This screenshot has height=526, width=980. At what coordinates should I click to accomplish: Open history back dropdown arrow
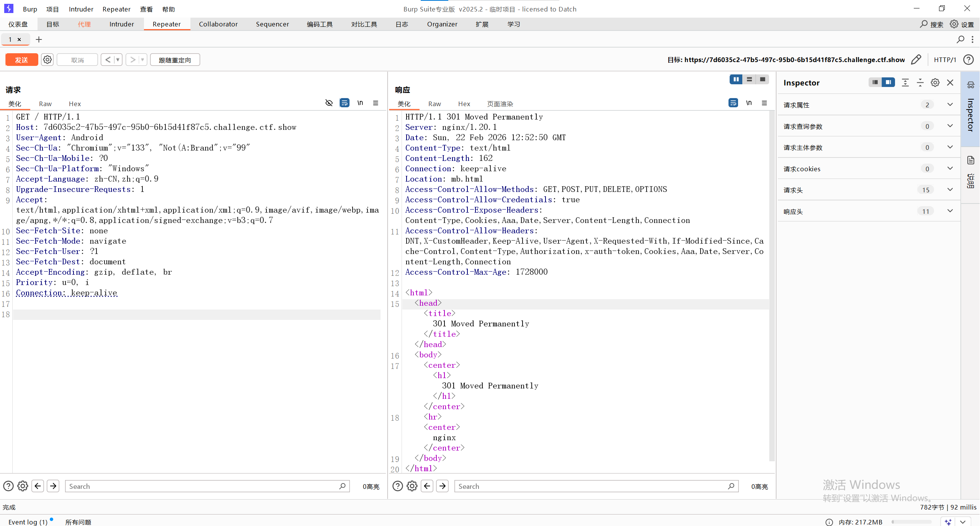tap(118, 60)
